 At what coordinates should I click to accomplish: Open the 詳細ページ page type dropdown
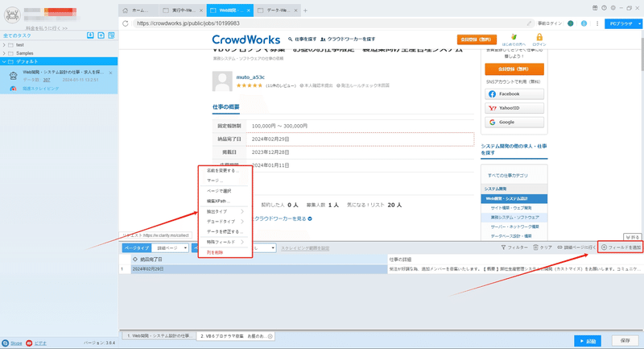170,248
